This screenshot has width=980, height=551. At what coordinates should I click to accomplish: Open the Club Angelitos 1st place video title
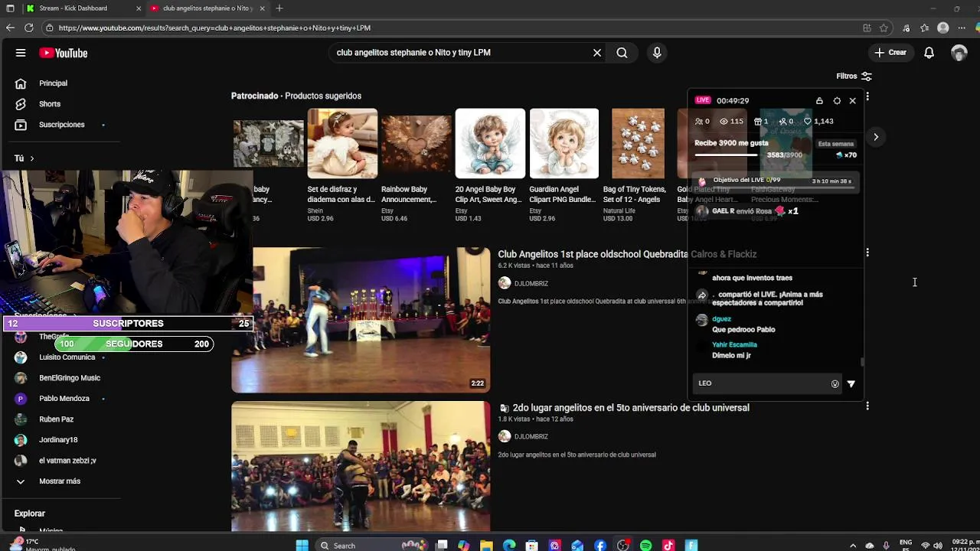(627, 254)
